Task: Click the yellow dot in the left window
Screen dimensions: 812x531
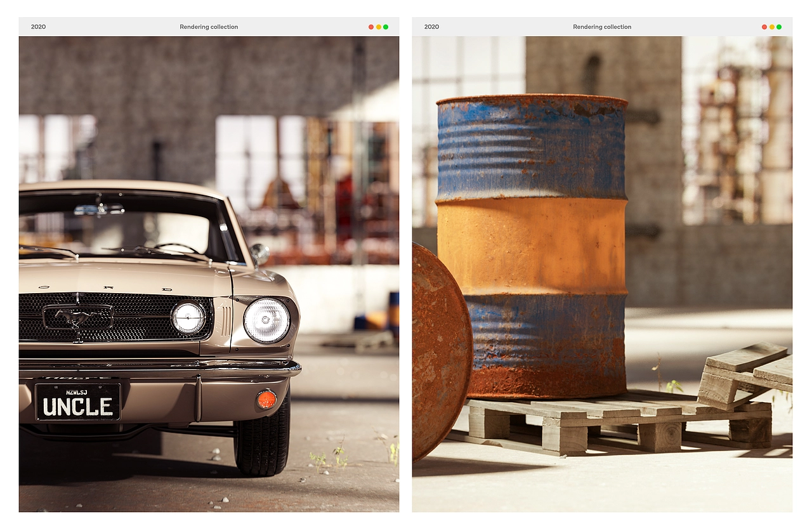Action: (x=379, y=27)
